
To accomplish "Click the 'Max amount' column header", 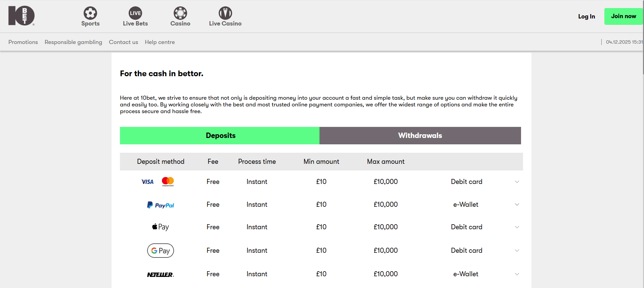I will pos(386,161).
